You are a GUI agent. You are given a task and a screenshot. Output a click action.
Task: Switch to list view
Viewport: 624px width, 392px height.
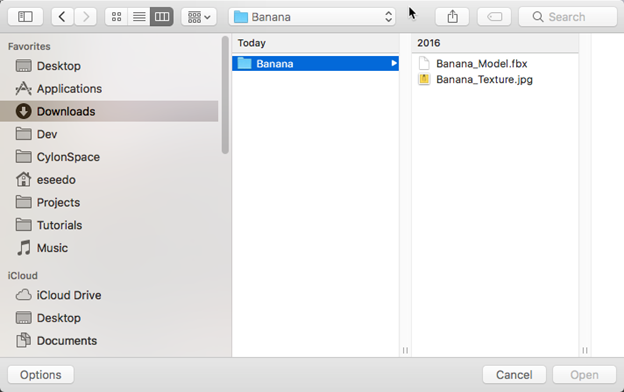(139, 17)
